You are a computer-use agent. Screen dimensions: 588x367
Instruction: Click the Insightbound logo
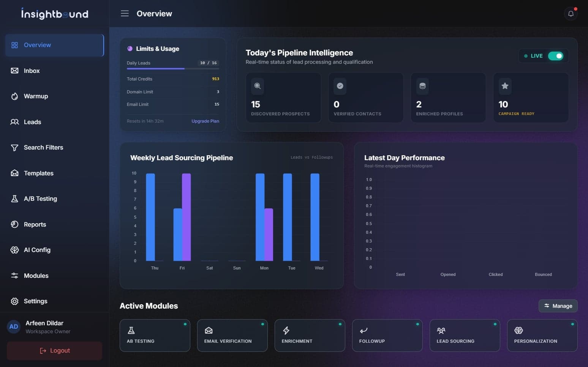pyautogui.click(x=55, y=14)
